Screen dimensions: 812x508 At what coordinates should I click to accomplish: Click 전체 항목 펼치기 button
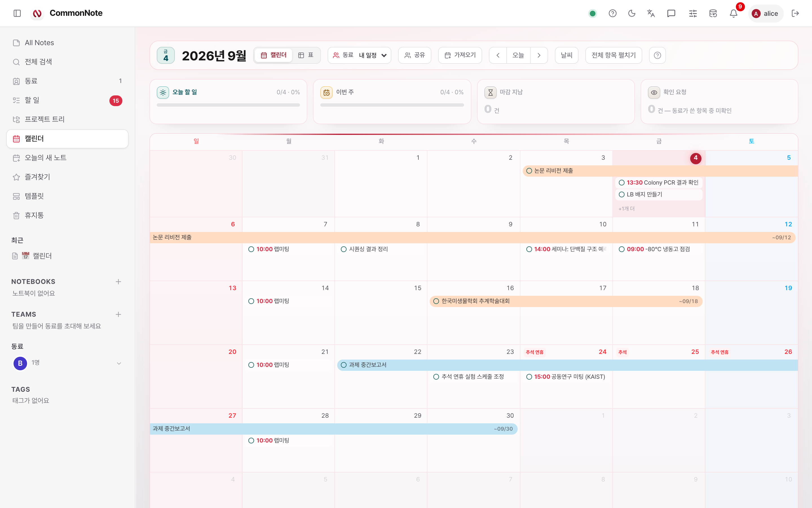(x=613, y=55)
